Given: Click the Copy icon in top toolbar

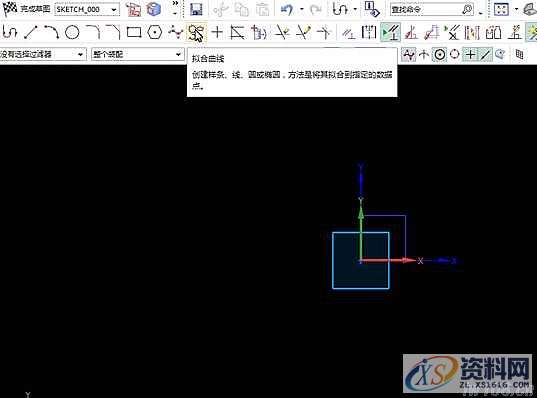Looking at the screenshot, I should (241, 10).
